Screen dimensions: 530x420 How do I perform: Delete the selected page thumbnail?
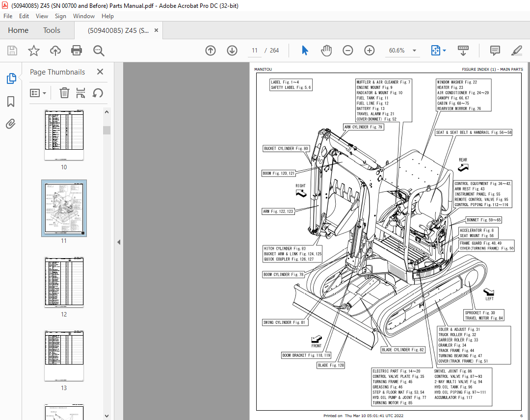point(64,93)
